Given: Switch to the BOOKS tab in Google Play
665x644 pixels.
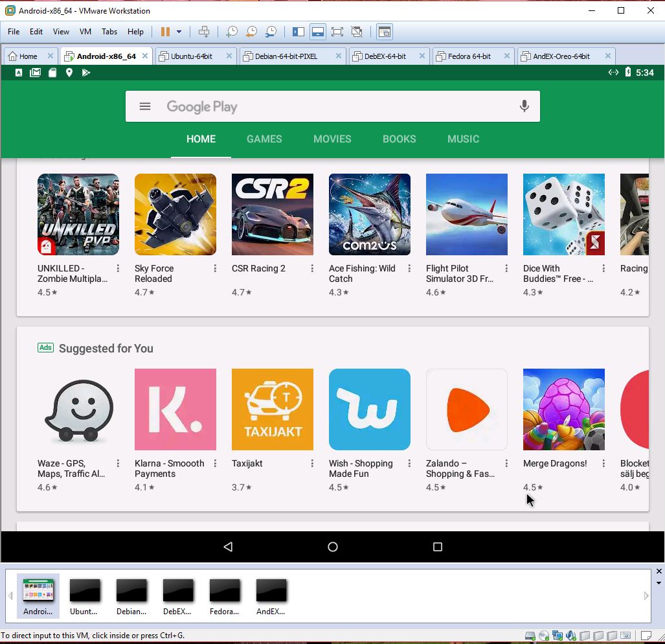Looking at the screenshot, I should coord(399,139).
